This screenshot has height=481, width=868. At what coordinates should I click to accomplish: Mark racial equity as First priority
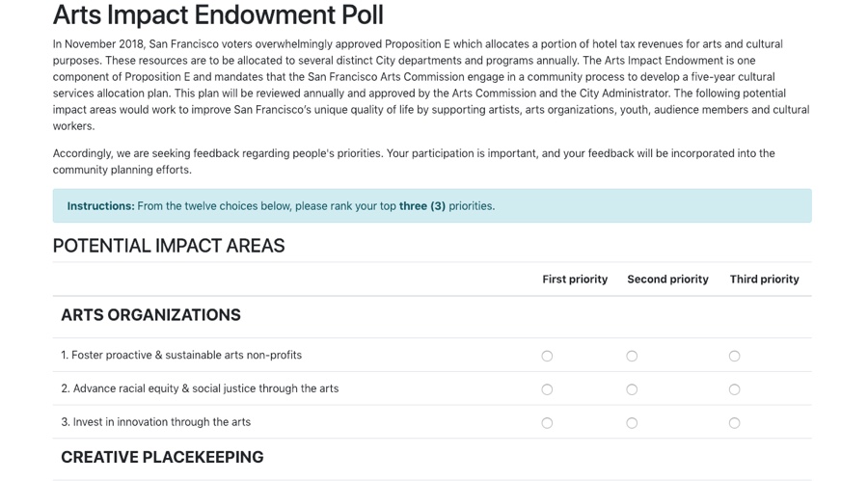pyautogui.click(x=547, y=389)
